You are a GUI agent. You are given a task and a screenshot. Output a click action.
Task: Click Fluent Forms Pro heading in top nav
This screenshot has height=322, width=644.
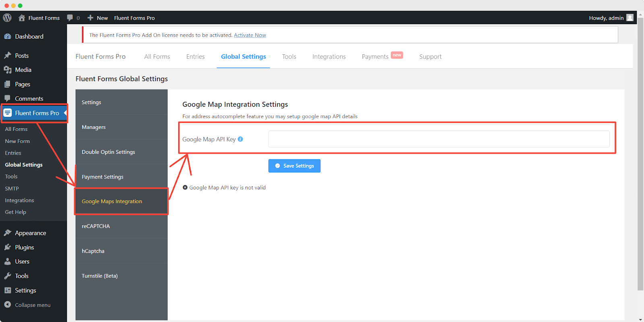[x=101, y=56]
